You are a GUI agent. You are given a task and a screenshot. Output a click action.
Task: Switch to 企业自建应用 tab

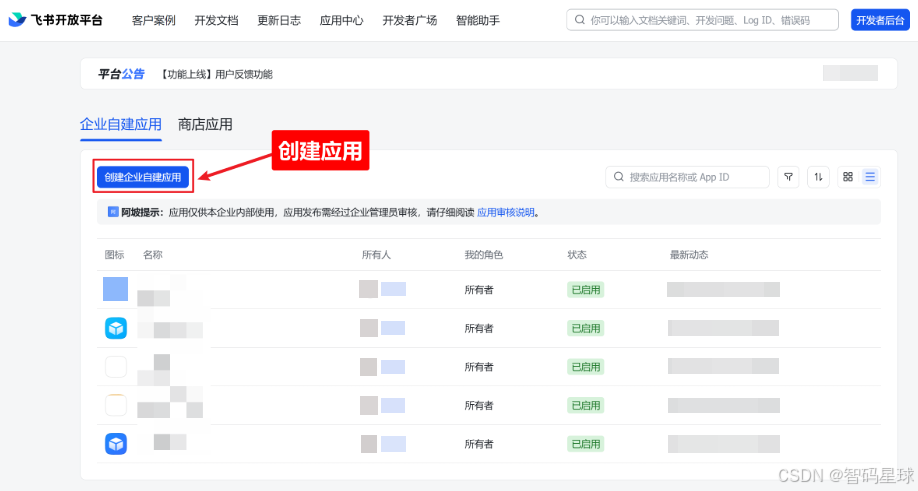[121, 124]
